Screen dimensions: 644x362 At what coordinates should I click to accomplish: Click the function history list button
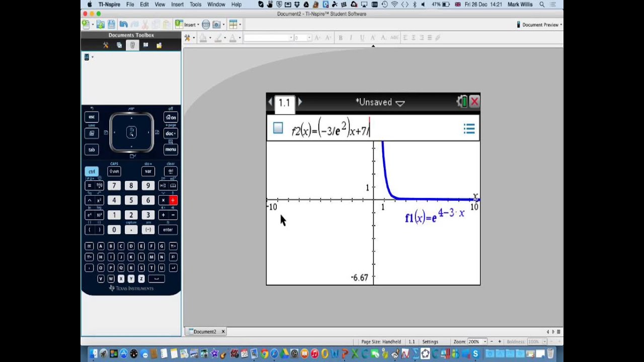(469, 129)
